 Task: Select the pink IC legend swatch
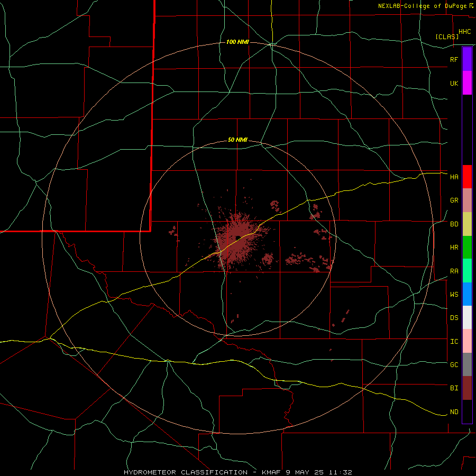[467, 341]
